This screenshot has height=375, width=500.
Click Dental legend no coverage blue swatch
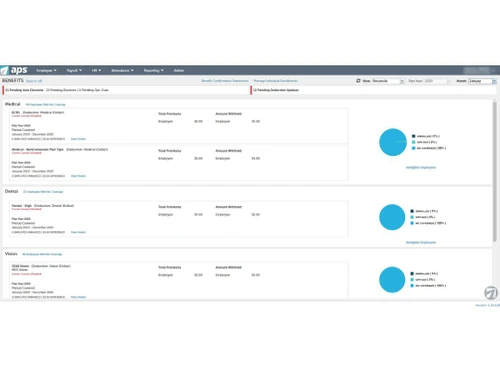click(x=412, y=223)
